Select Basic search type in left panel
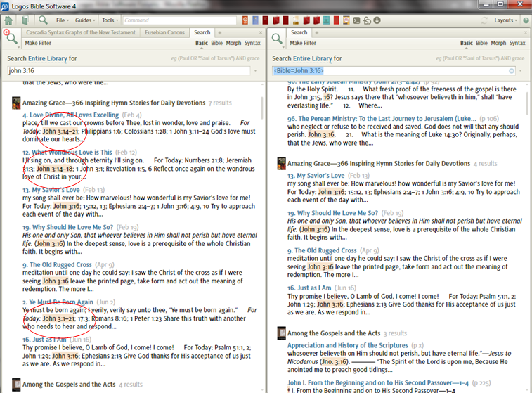The height and width of the screenshot is (393, 532). (x=202, y=43)
